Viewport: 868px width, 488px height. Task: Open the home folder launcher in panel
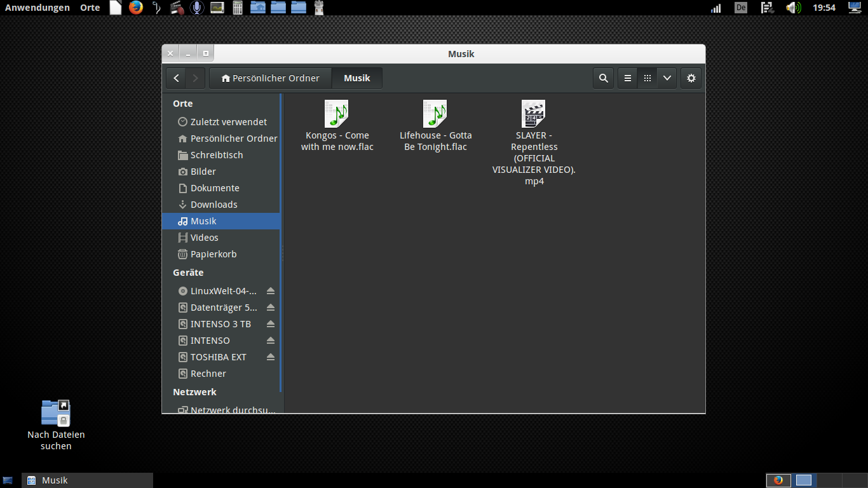pos(258,8)
